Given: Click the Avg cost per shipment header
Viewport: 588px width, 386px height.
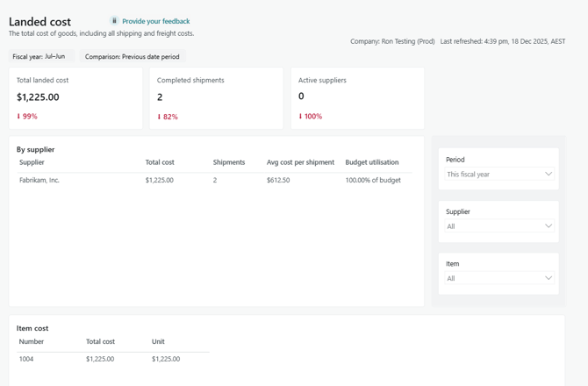Looking at the screenshot, I should pos(300,162).
